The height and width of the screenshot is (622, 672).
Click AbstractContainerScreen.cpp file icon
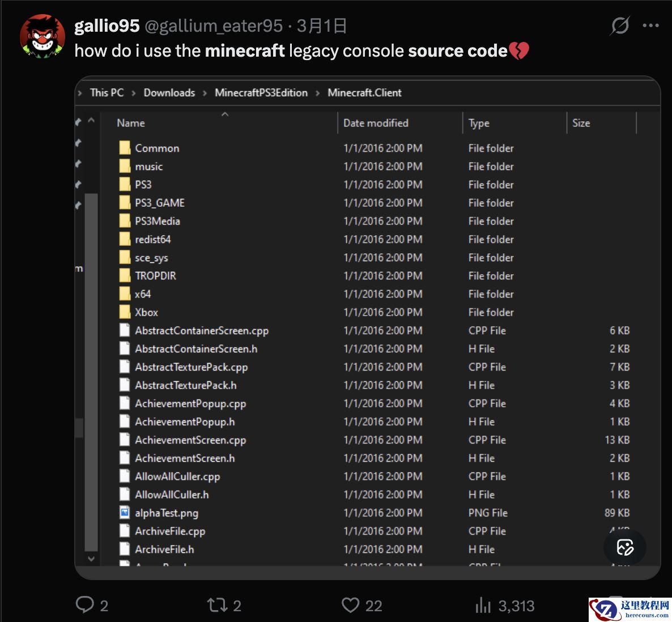(x=125, y=330)
